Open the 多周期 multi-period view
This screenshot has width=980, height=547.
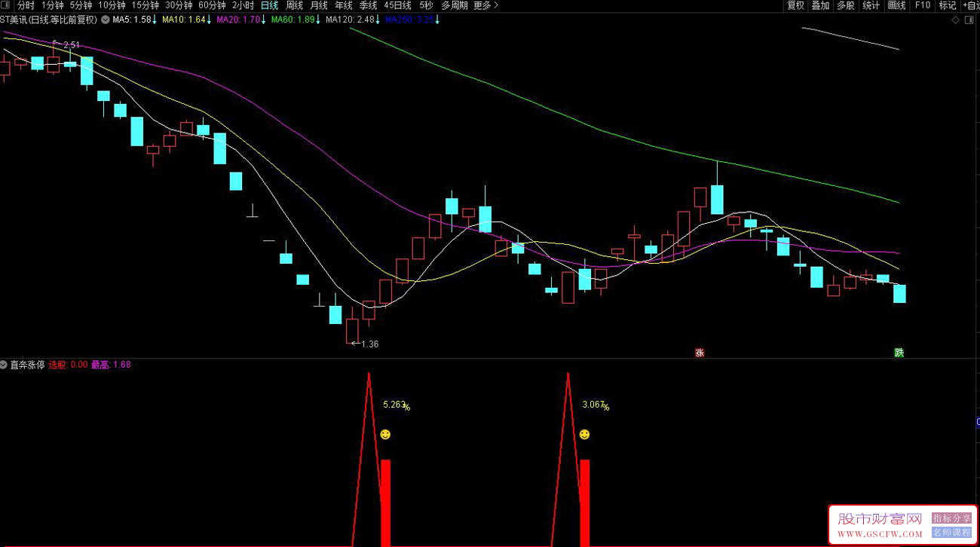tap(455, 5)
